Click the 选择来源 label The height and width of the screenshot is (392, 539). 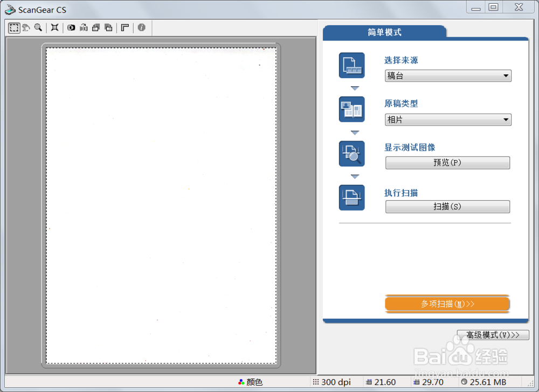click(401, 60)
